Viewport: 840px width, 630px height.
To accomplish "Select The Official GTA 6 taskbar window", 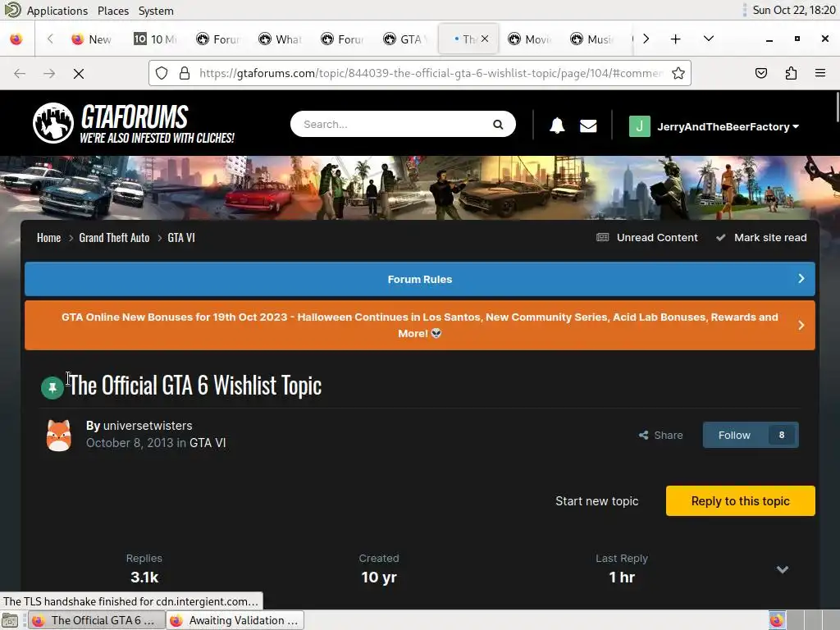I will [97, 620].
